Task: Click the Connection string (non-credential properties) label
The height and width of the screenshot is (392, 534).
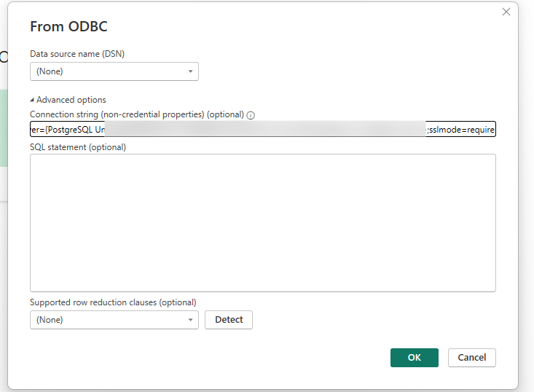Action: [136, 115]
